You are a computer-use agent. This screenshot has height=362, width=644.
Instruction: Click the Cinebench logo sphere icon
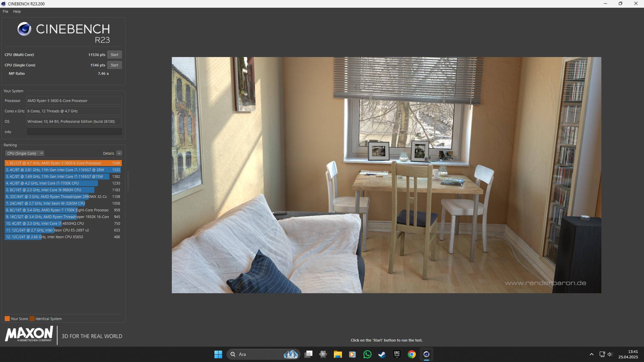coord(24,29)
